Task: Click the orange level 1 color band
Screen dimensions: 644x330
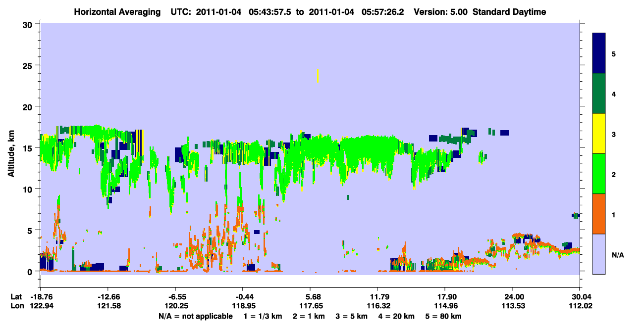Action: click(599, 214)
